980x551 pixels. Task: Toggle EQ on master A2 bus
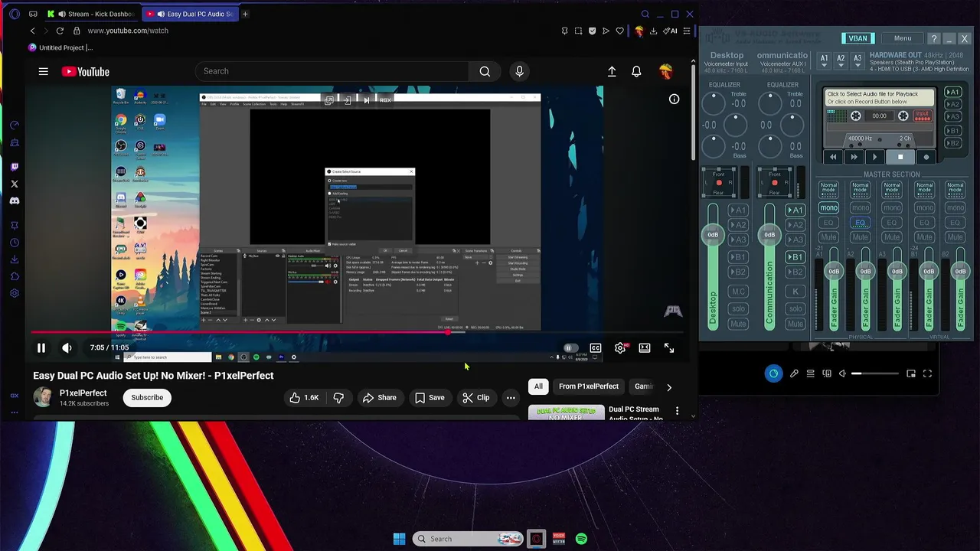861,223
